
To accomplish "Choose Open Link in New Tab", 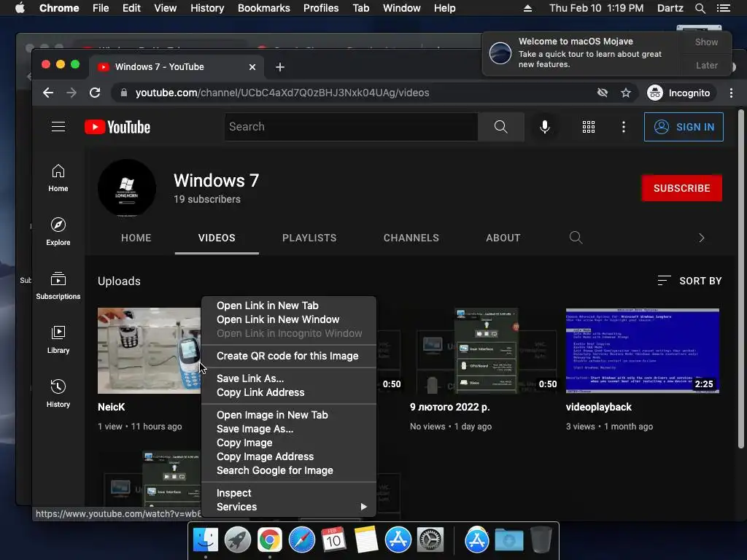I will pyautogui.click(x=289, y=306).
